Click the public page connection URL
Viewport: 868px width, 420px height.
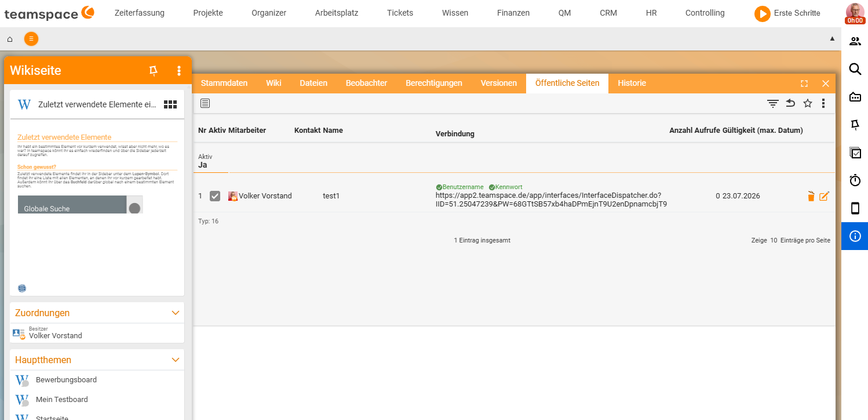[551, 200]
